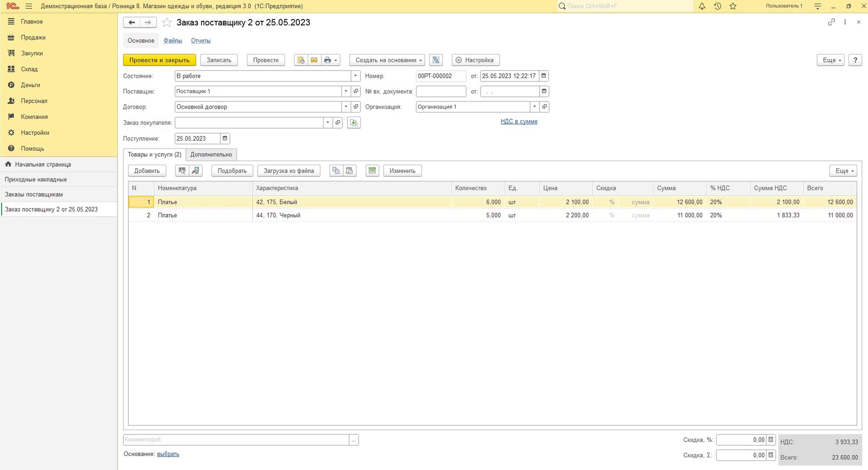Open Склад section in sidebar

point(29,69)
